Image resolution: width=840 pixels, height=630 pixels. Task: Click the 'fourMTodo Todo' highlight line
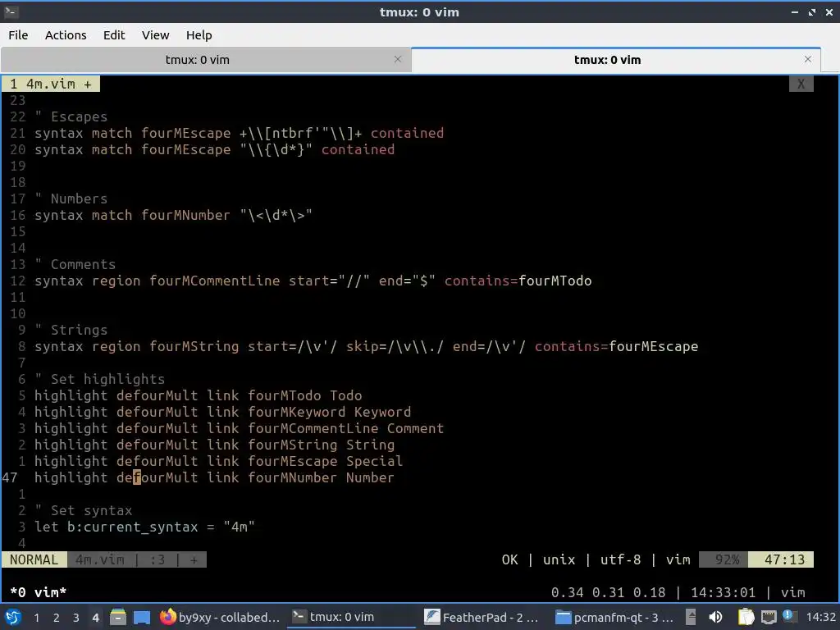199,396
